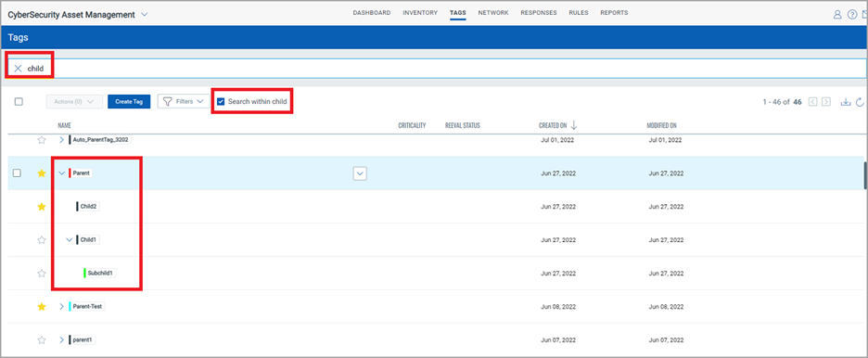The image size is (868, 358).
Task: Unfavorite the Parent tag star
Action: point(42,173)
